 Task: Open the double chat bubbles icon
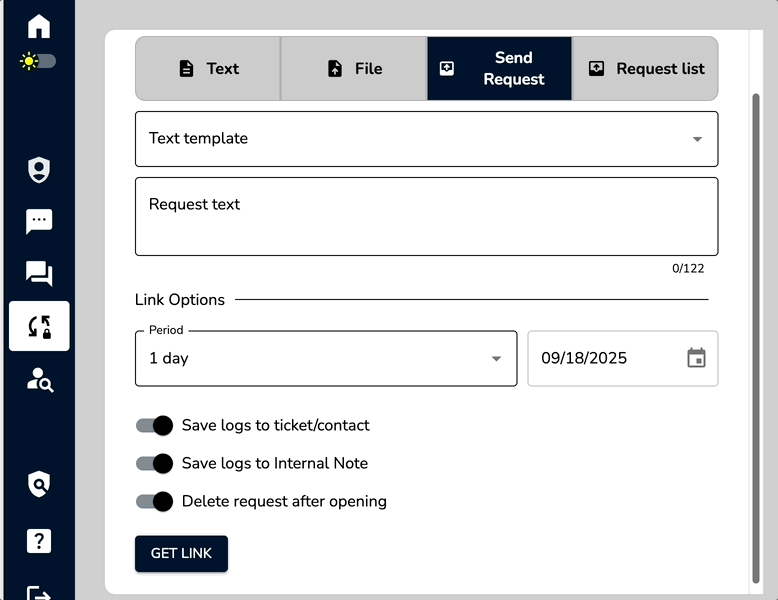point(39,273)
